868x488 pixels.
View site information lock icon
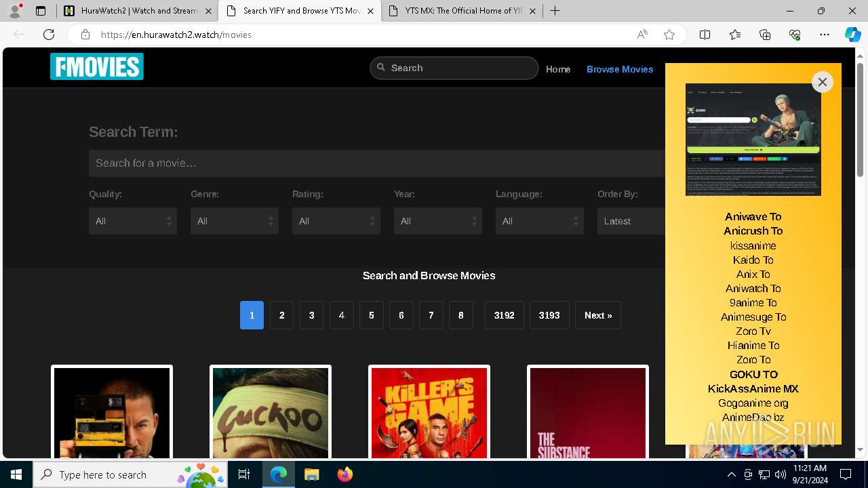[x=85, y=35]
